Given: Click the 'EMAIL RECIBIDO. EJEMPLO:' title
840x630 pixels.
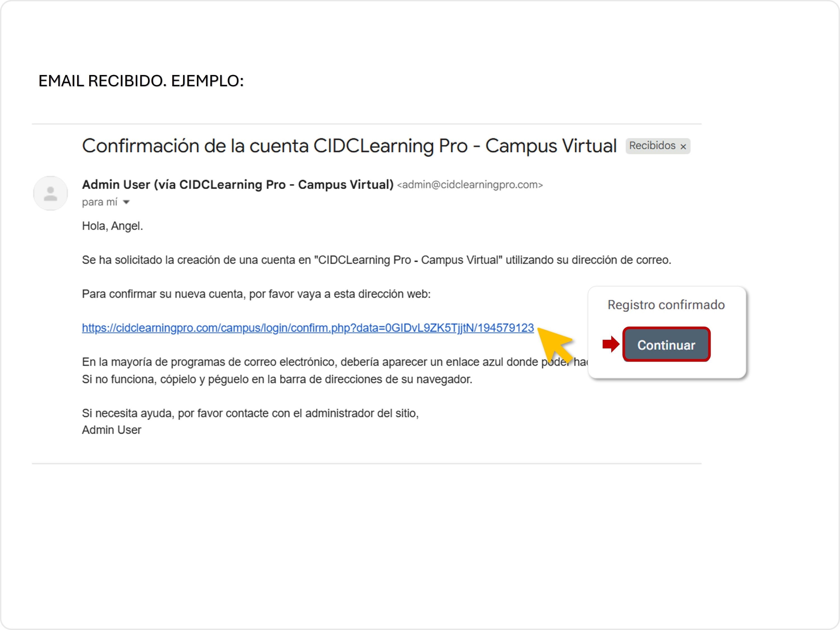Looking at the screenshot, I should point(141,81).
